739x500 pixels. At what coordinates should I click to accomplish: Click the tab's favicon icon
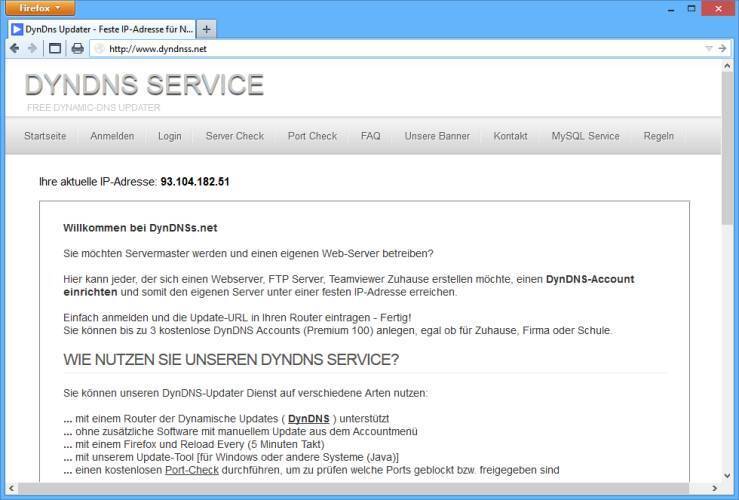pyautogui.click(x=17, y=29)
